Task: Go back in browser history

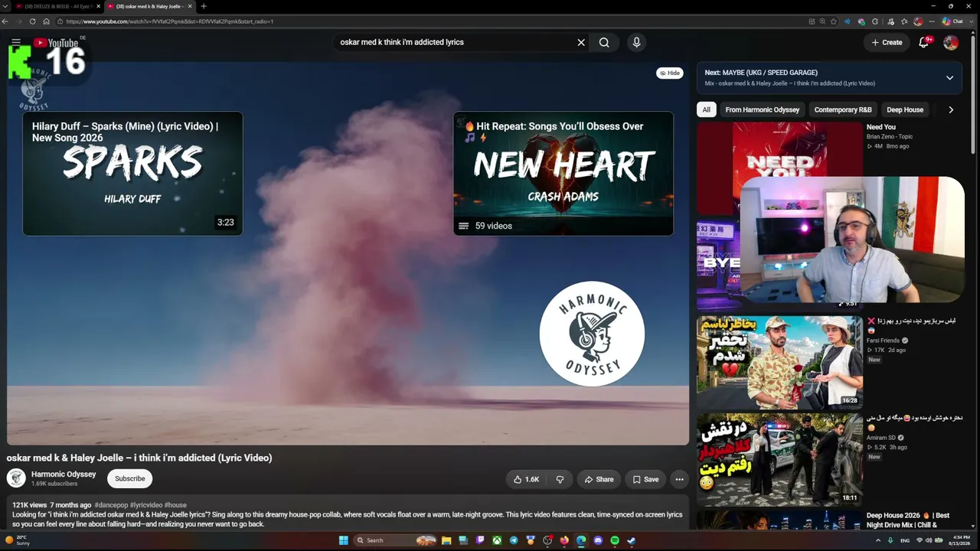Action: 5,21
